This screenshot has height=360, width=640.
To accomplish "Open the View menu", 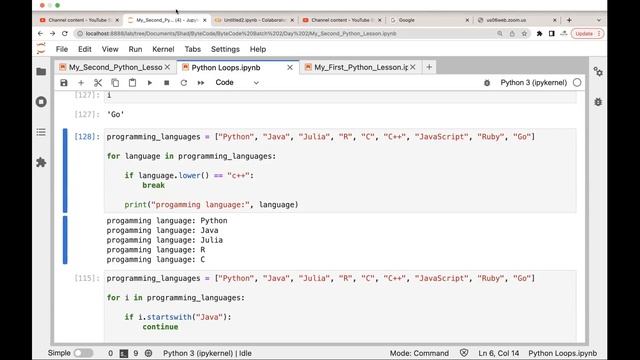I will [x=110, y=49].
